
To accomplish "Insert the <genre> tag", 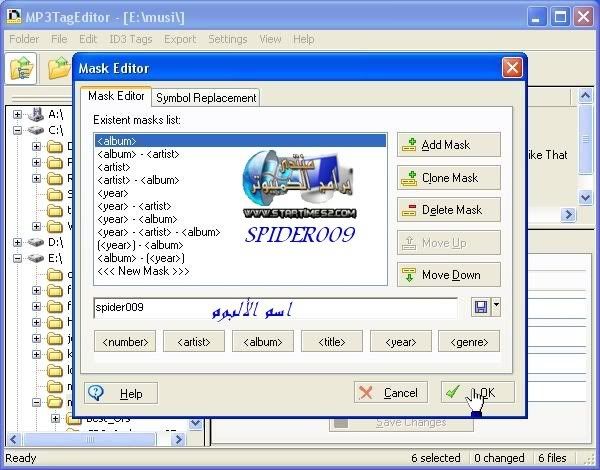I will [x=469, y=341].
